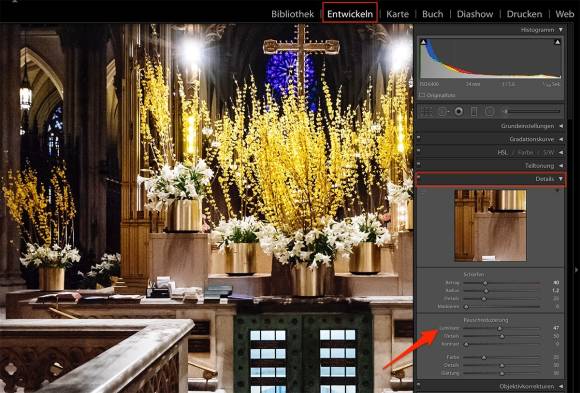Click the Glättung slider

[502, 373]
